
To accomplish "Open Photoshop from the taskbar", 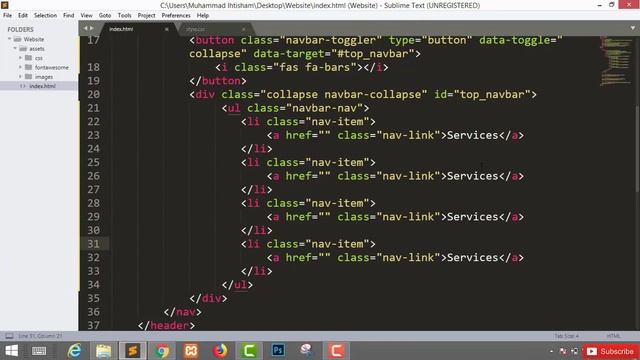I will tap(278, 351).
